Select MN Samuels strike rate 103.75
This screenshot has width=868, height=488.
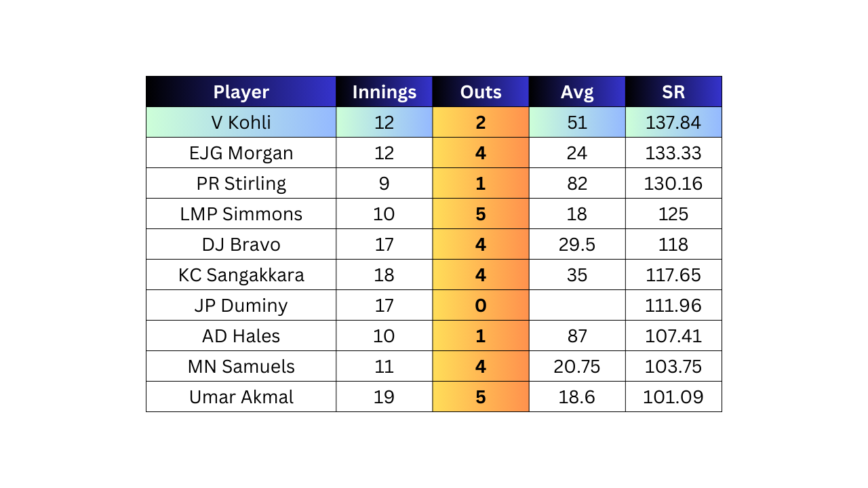pyautogui.click(x=673, y=366)
